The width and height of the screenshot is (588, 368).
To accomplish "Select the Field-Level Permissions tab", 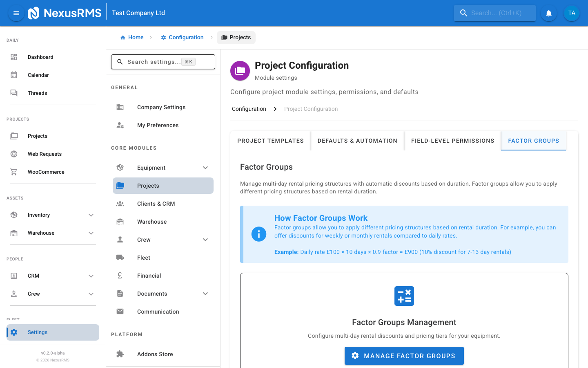I will 452,141.
